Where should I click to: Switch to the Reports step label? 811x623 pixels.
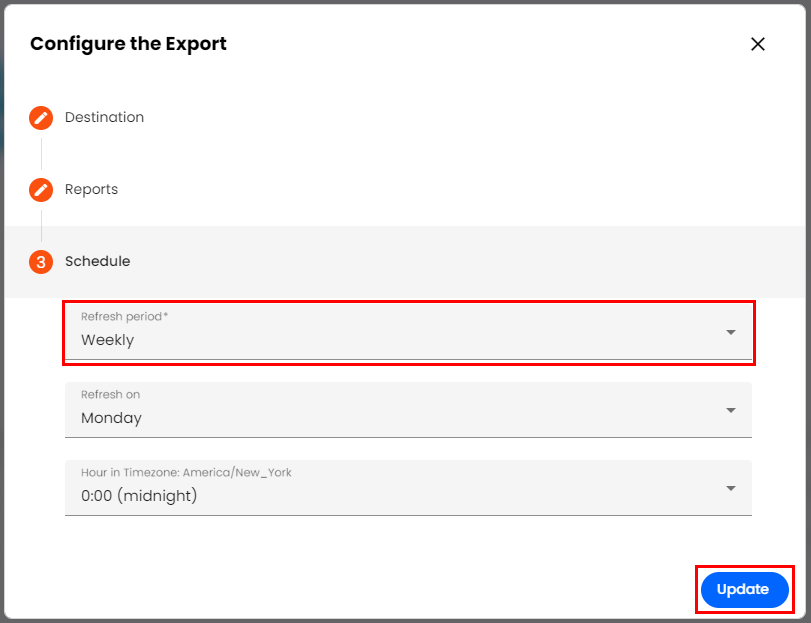[x=91, y=190]
